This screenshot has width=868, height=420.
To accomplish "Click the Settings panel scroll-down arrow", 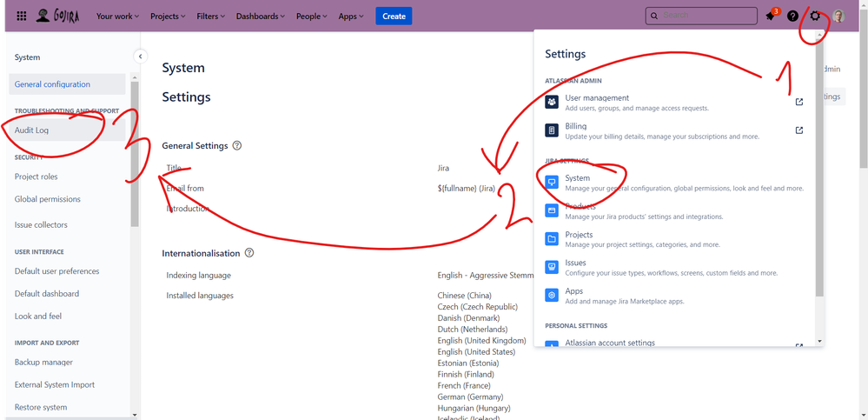I will click(820, 342).
